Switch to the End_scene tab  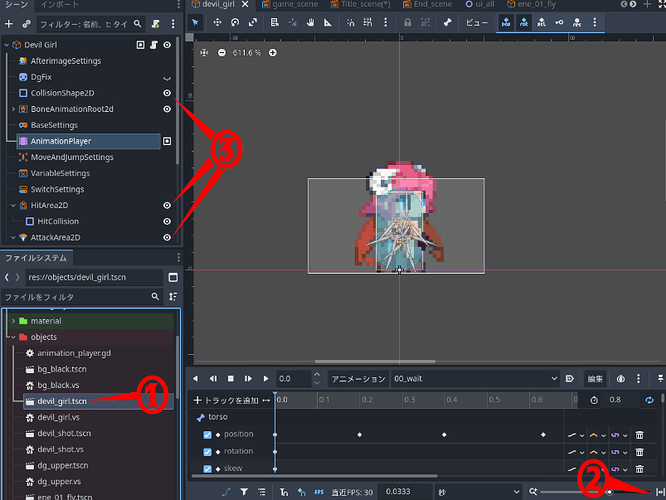coord(427,4)
